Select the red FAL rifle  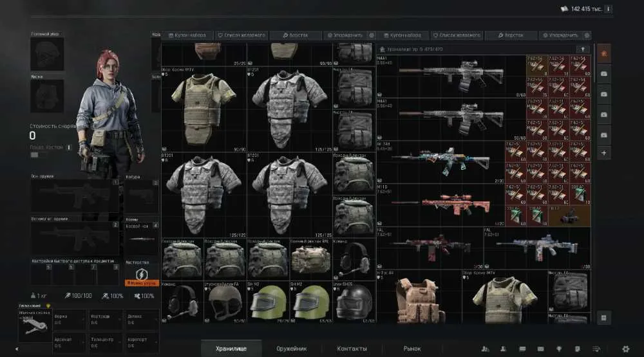click(x=430, y=248)
